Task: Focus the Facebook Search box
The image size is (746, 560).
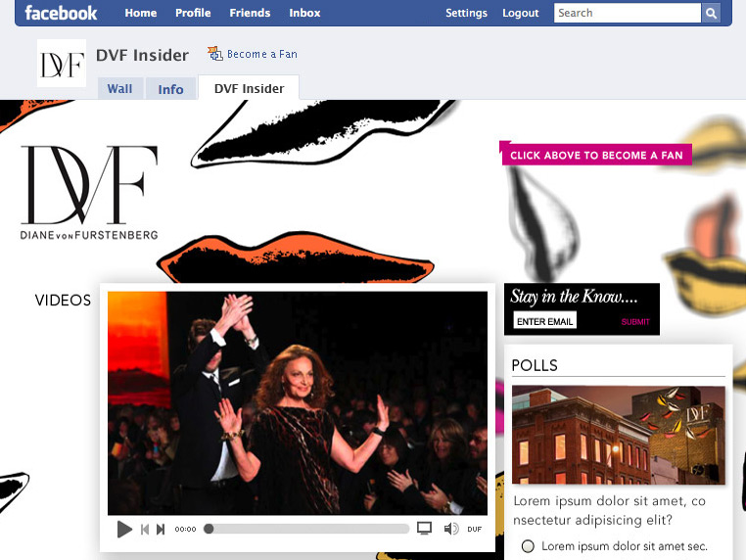Action: click(x=628, y=13)
